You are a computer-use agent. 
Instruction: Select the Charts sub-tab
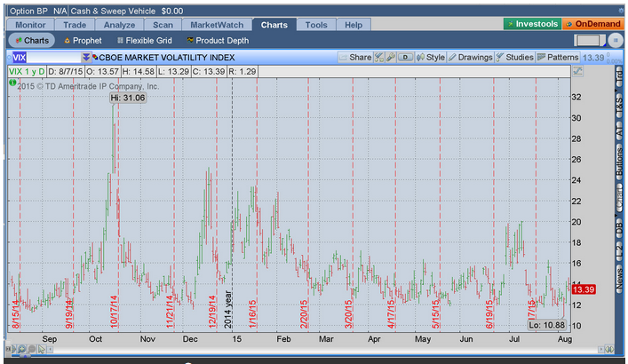click(x=32, y=41)
